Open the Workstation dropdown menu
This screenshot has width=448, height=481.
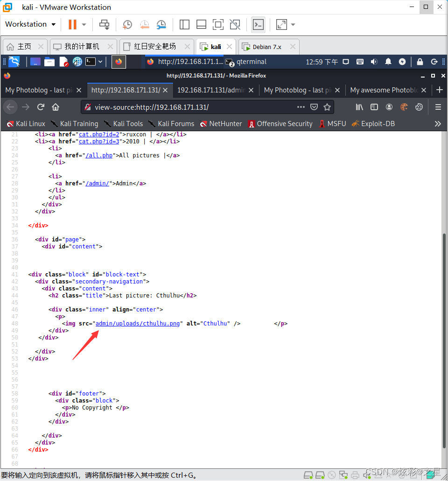click(30, 24)
